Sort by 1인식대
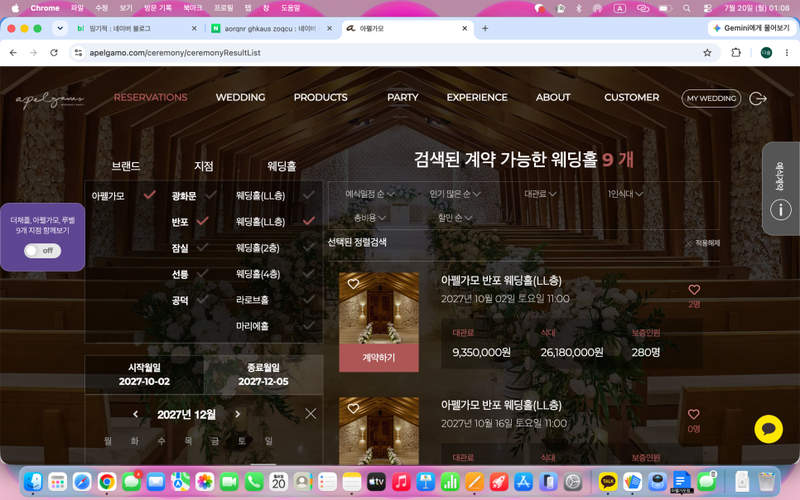Viewport: 800px width, 500px height. coord(625,194)
